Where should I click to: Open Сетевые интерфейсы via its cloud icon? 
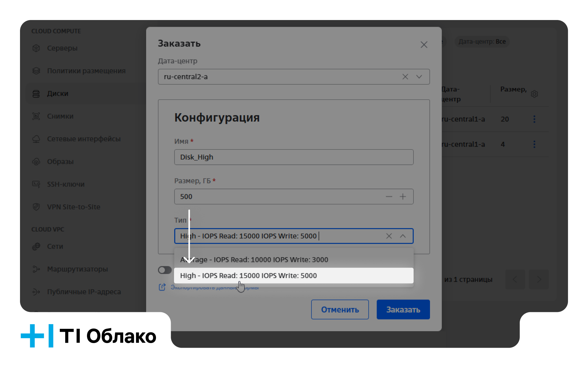pyautogui.click(x=36, y=139)
